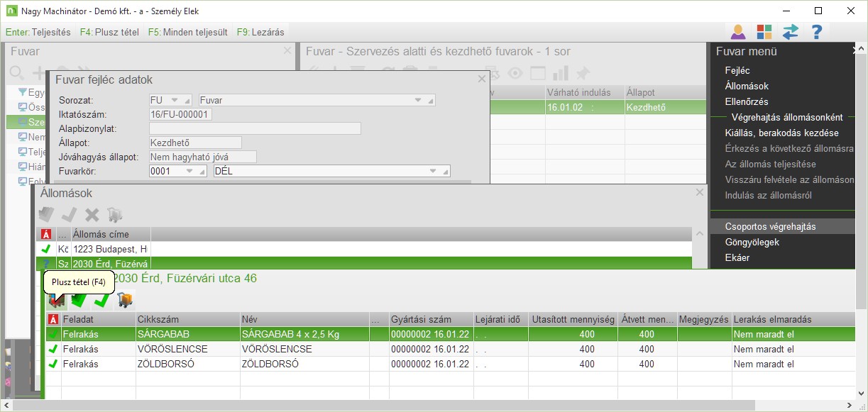Select the 1223 Budapest station row
868x412 pixels.
tap(364, 249)
